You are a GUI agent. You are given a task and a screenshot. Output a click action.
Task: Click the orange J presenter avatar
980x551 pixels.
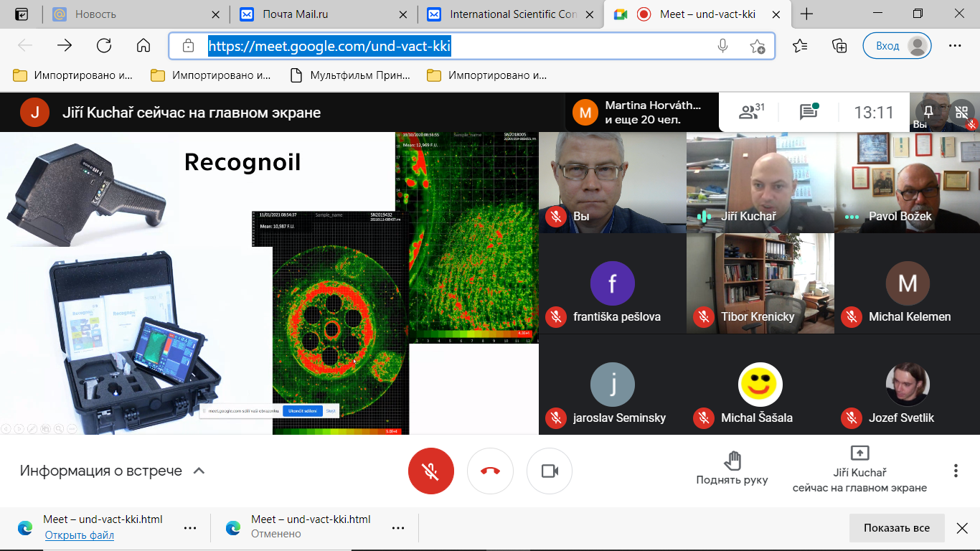pyautogui.click(x=34, y=112)
